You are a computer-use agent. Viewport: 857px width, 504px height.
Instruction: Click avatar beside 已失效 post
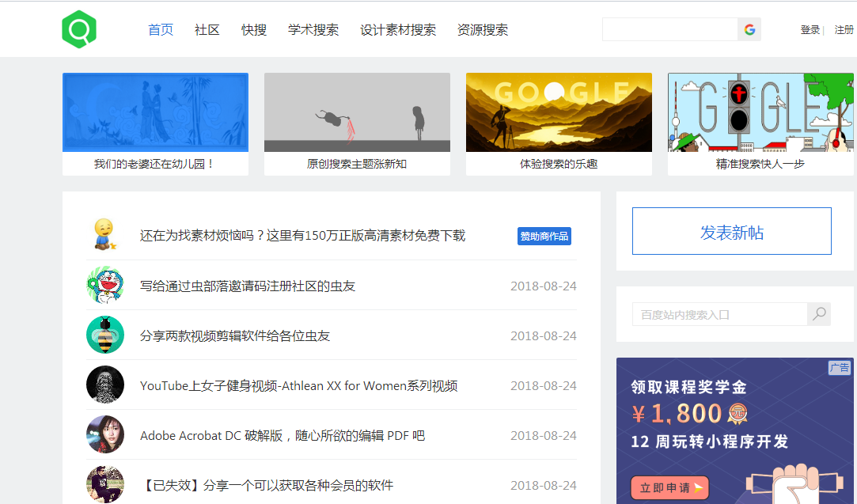(x=105, y=484)
